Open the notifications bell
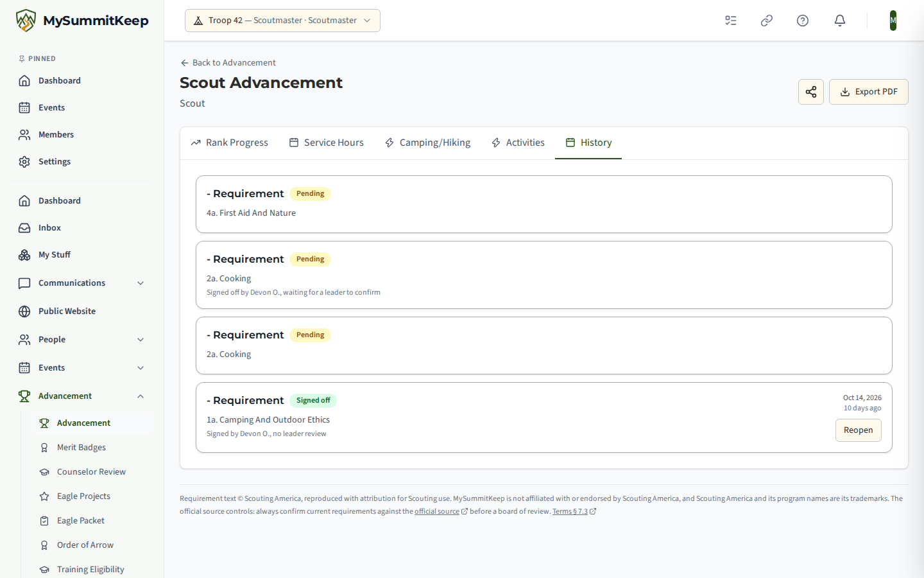This screenshot has width=924, height=578. [x=839, y=21]
